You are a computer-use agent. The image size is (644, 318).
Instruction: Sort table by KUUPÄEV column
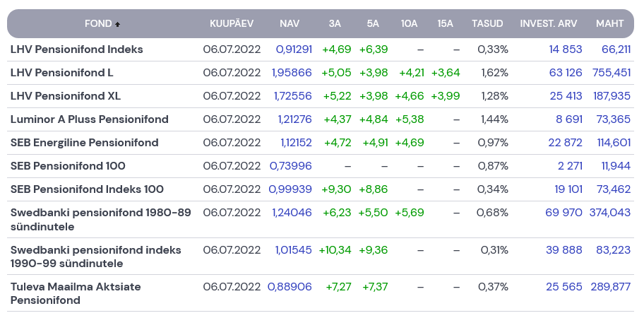point(232,24)
